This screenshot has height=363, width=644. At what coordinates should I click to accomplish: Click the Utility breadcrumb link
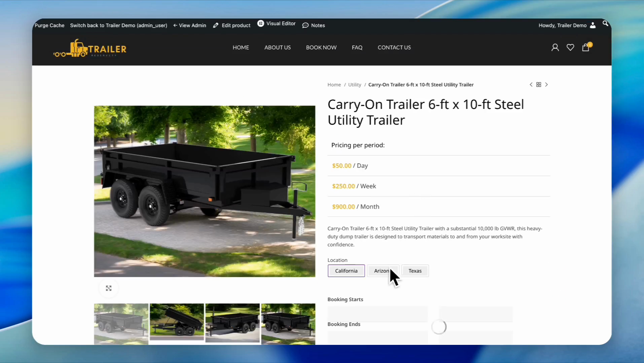(355, 85)
